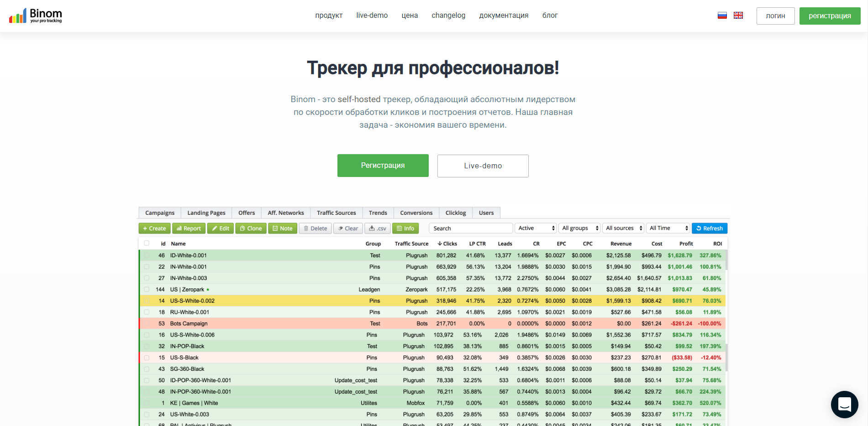Image resolution: width=868 pixels, height=426 pixels.
Task: Sort by the Profit column header
Action: pyautogui.click(x=686, y=244)
